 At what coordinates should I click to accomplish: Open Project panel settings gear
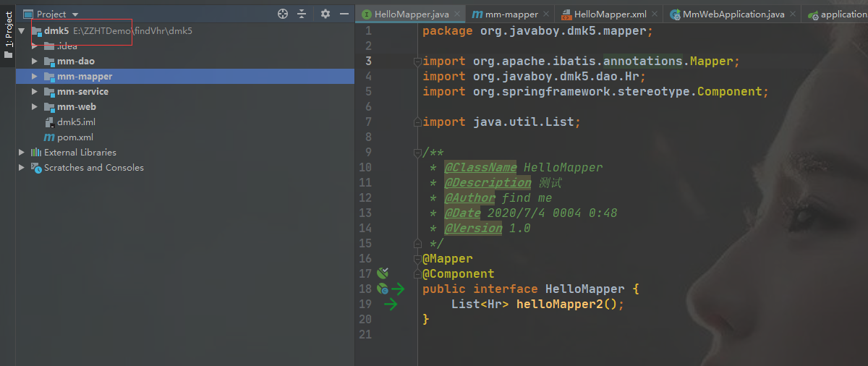[x=325, y=14]
